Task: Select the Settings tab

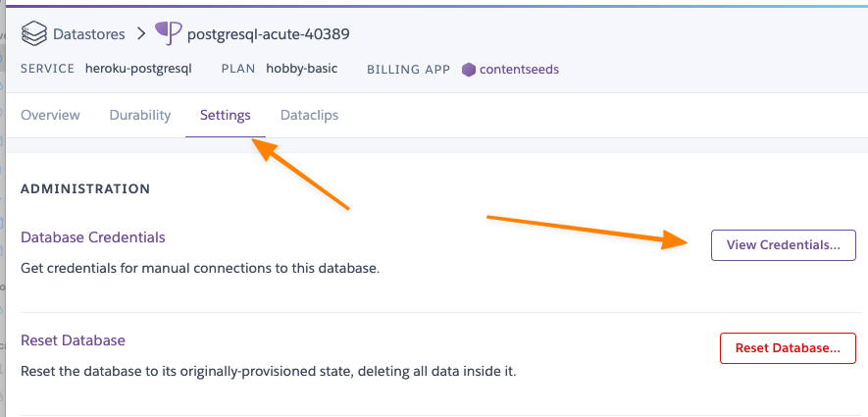Action: point(225,115)
